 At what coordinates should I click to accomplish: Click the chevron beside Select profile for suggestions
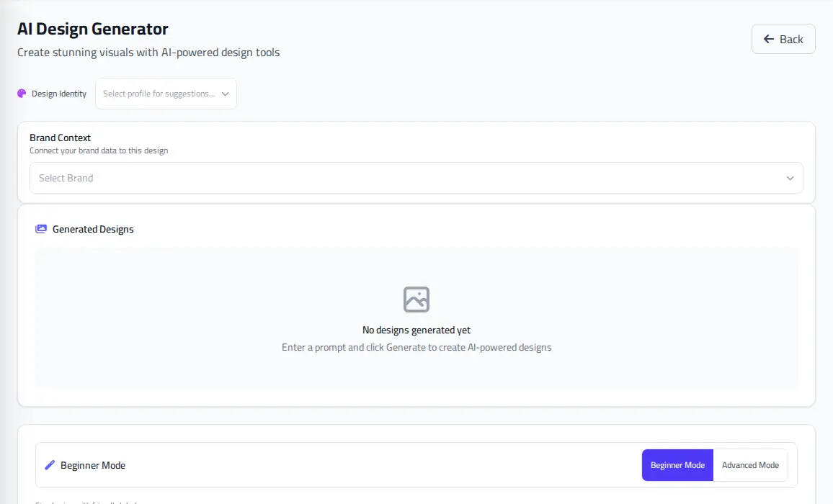[226, 94]
